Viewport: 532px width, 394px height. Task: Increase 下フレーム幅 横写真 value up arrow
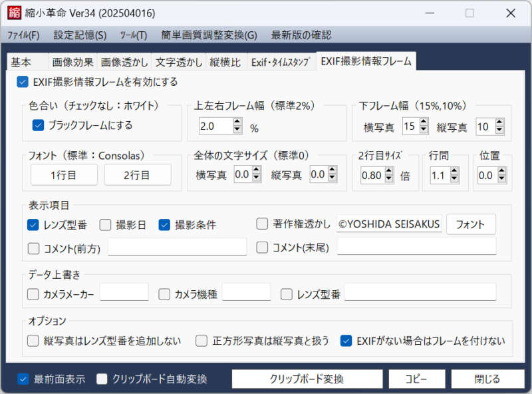(x=424, y=122)
